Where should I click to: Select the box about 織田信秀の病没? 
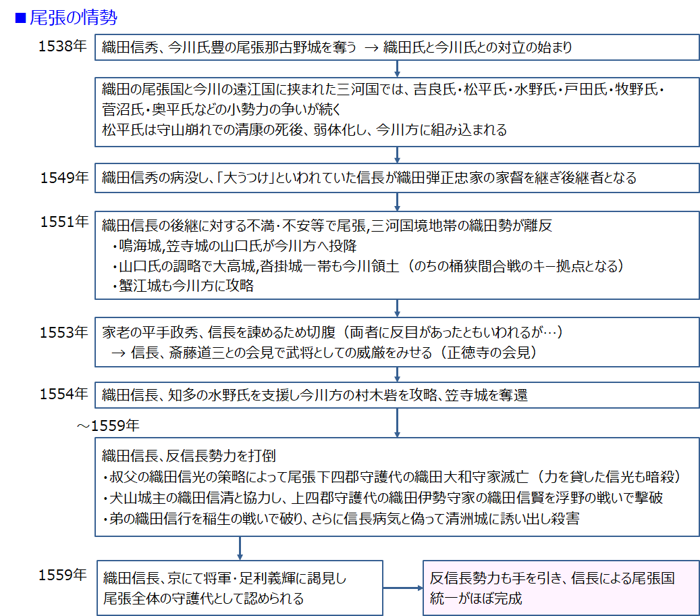click(x=396, y=178)
